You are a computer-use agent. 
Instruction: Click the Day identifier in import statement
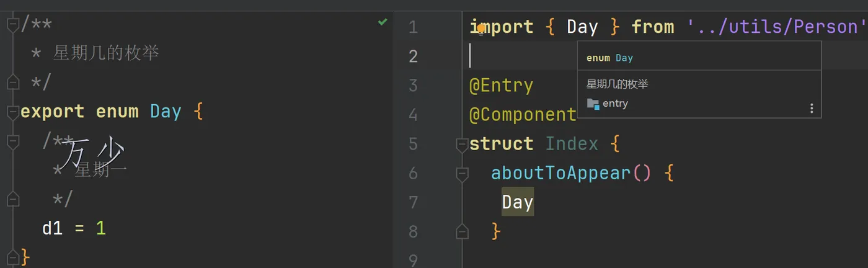pyautogui.click(x=582, y=27)
